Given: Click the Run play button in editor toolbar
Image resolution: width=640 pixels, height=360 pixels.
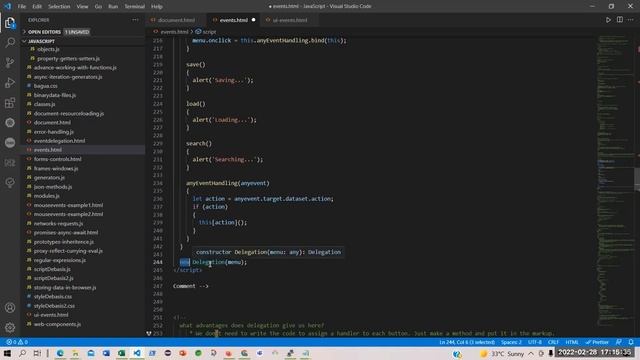Looking at the screenshot, I should tap(608, 20).
